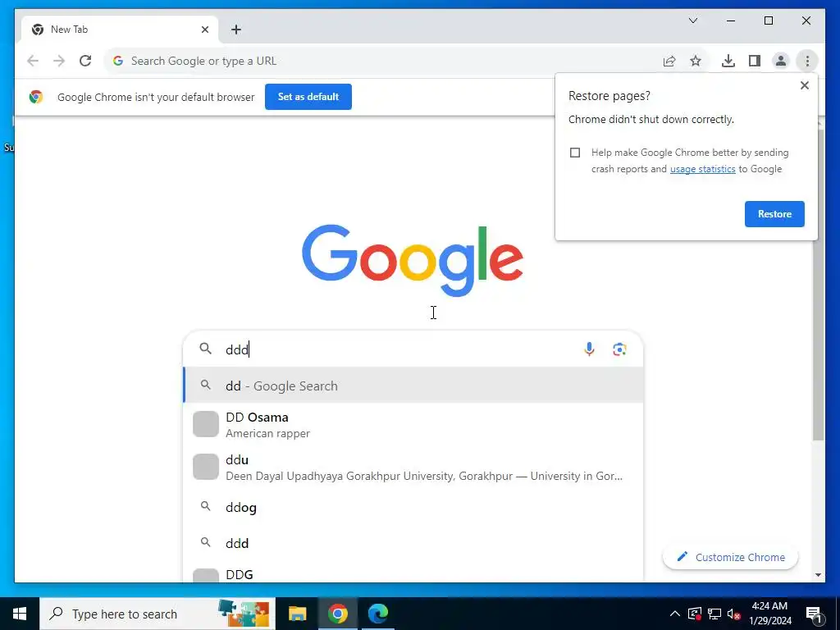Close the New Tab tab

click(x=204, y=30)
